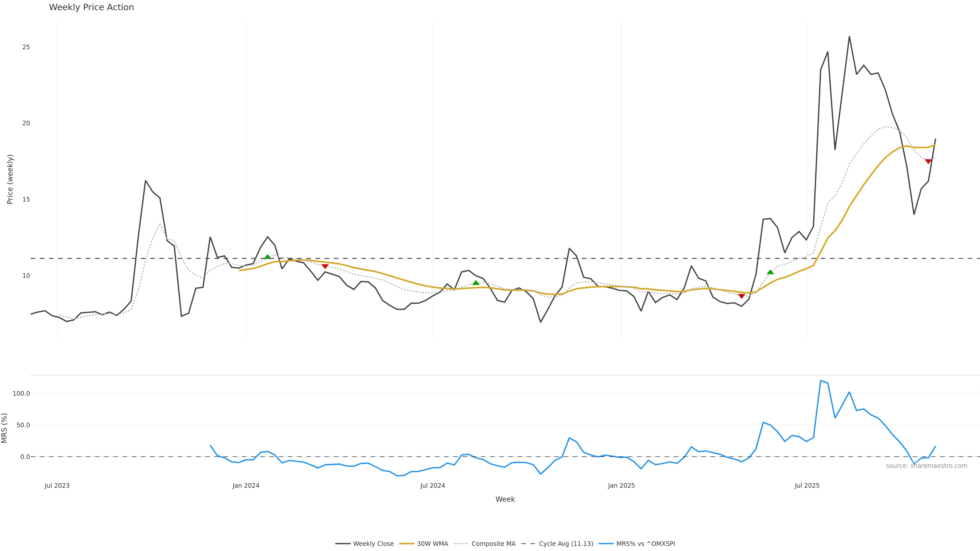Click the green up-triangle marker after July 2024
The image size is (980, 551).
[475, 283]
